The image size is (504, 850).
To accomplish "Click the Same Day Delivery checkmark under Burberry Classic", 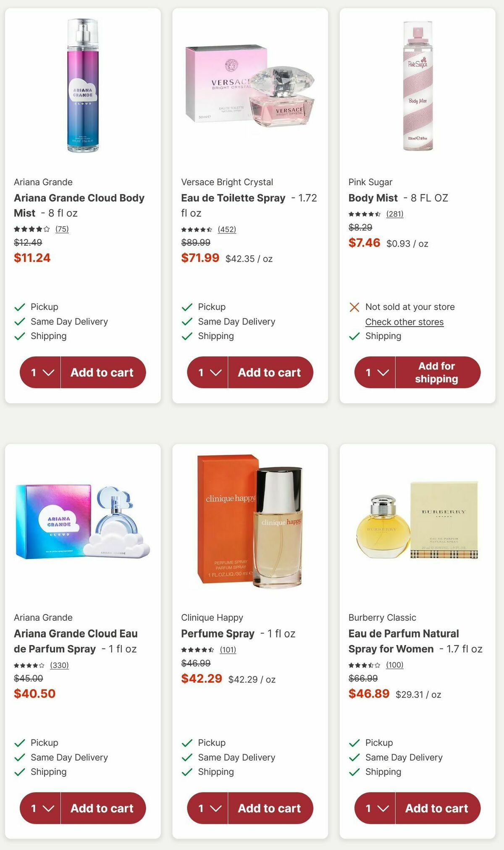I will [353, 757].
